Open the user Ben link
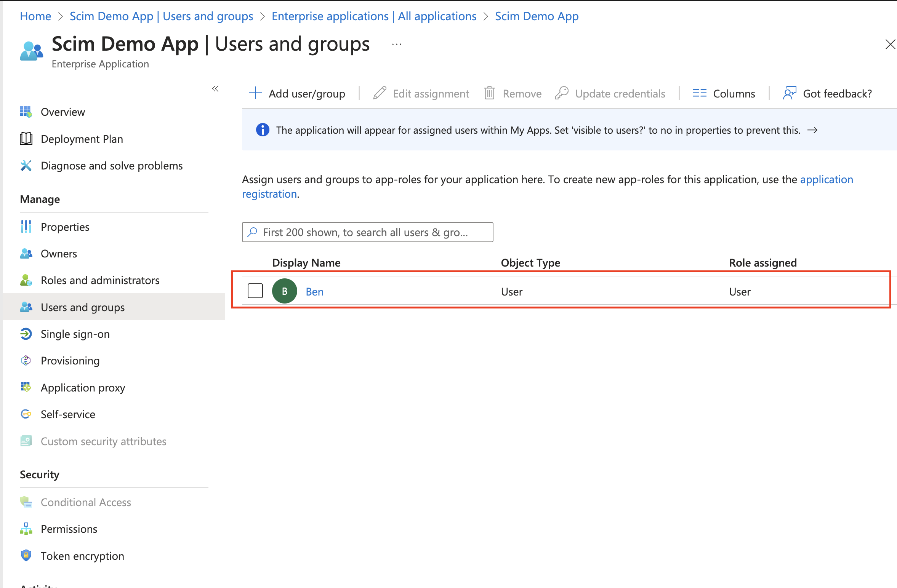The width and height of the screenshot is (897, 588). click(x=314, y=291)
